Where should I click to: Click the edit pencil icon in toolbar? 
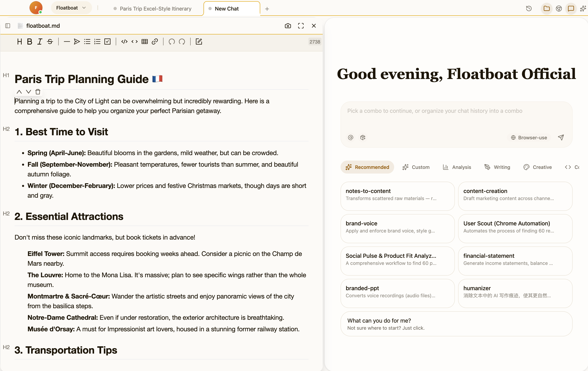[x=199, y=42]
